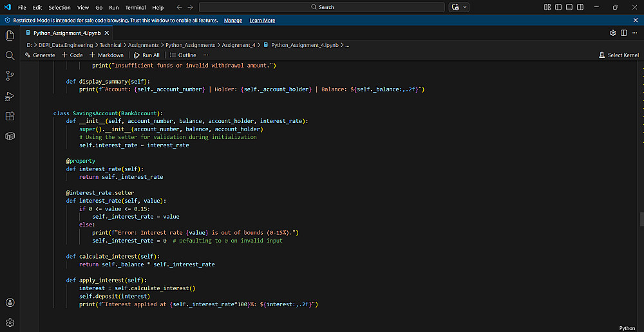Switch to Python_Assignment_4.ipynb tab
This screenshot has height=332, width=644.
(67, 33)
